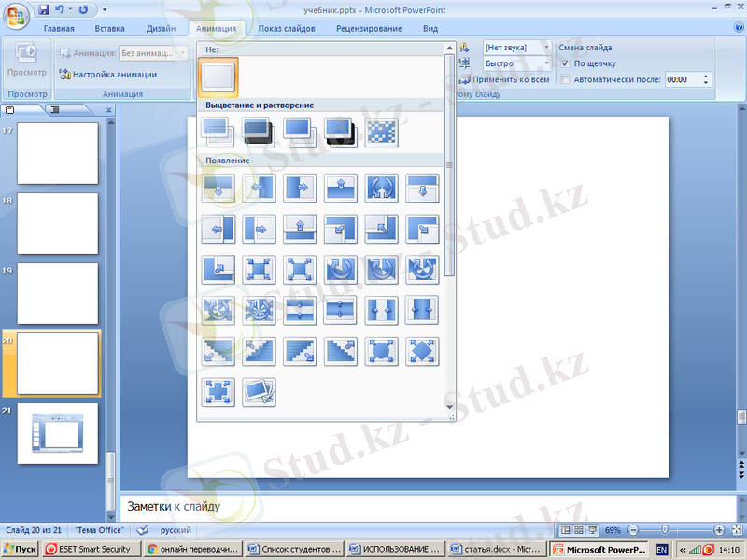
Task: Click Применить ко всем button
Action: pos(504,79)
